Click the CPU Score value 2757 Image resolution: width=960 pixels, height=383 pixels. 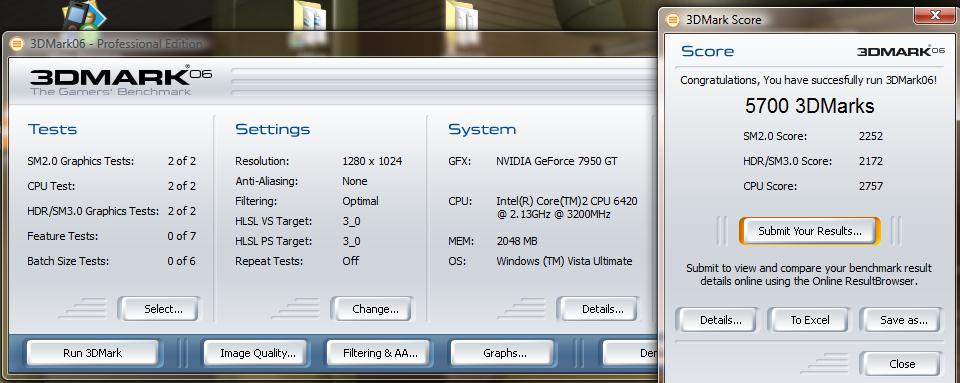pos(871,186)
